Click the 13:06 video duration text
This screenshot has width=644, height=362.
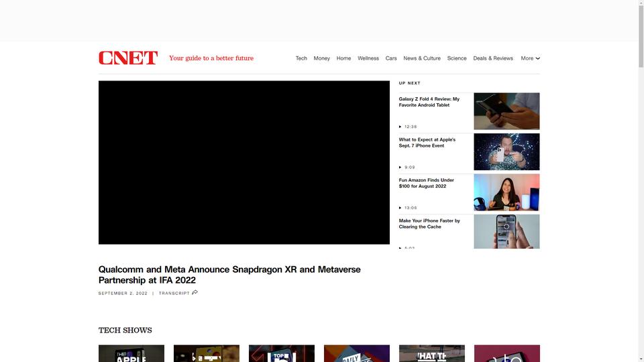[411, 208]
